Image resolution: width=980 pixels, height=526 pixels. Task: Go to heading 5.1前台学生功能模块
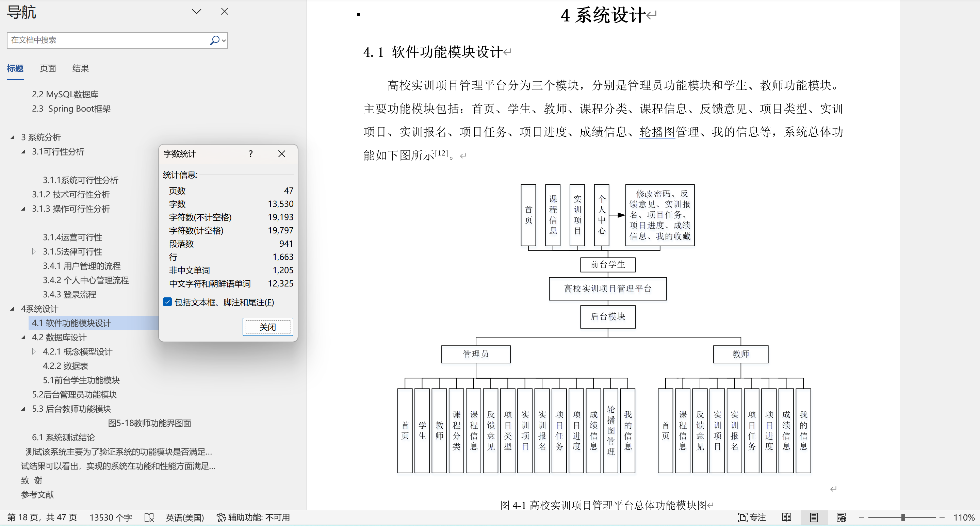[x=81, y=380]
